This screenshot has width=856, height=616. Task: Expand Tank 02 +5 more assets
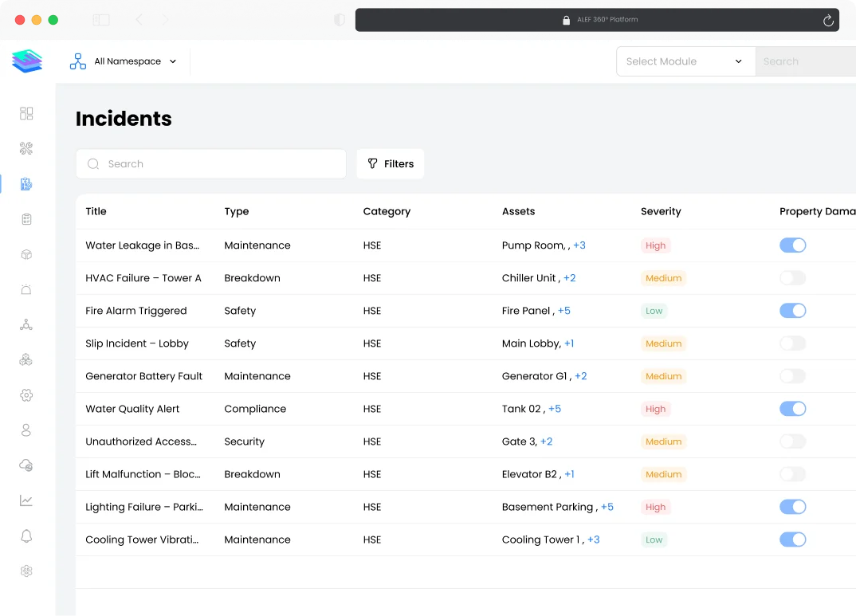(555, 410)
